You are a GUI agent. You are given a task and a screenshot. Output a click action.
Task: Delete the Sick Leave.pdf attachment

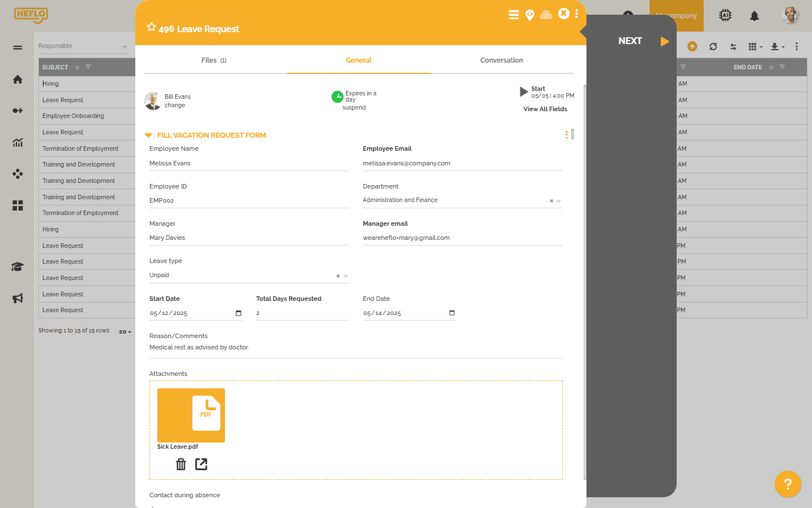(180, 464)
